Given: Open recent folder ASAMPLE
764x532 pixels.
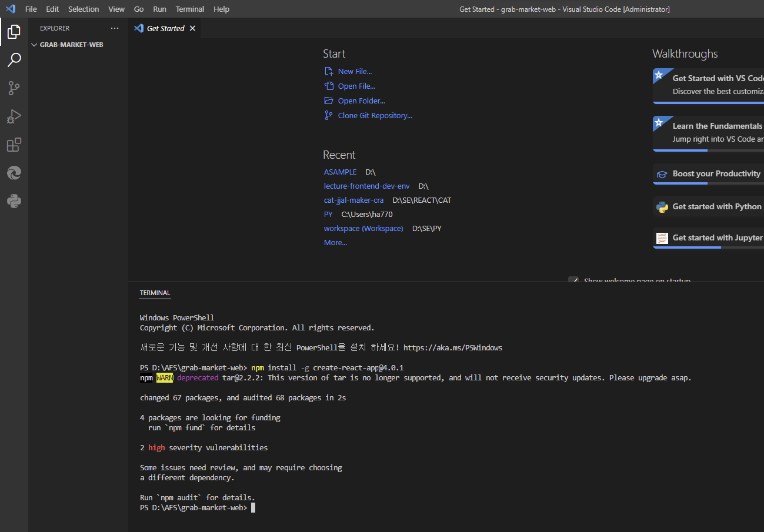Looking at the screenshot, I should (340, 172).
